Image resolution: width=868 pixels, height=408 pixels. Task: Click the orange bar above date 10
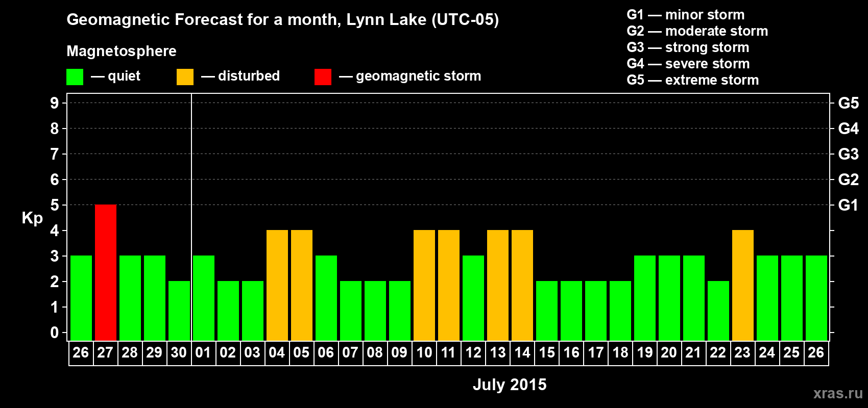pyautogui.click(x=424, y=285)
